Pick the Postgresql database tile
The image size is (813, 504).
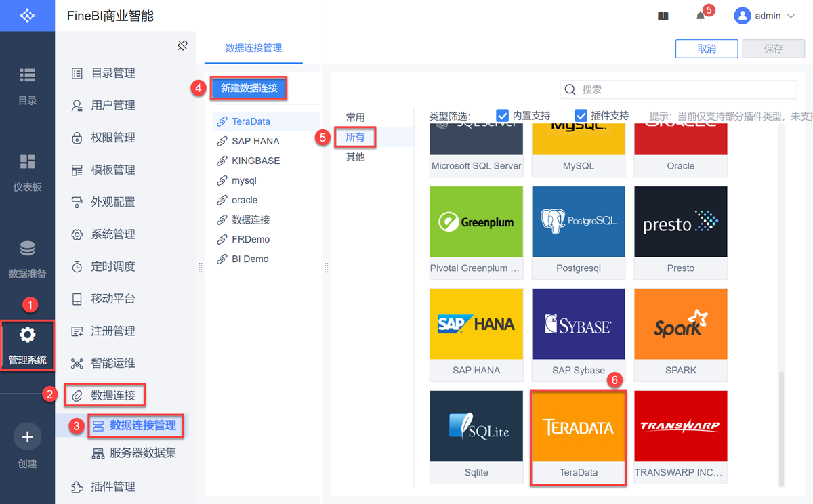[579, 232]
